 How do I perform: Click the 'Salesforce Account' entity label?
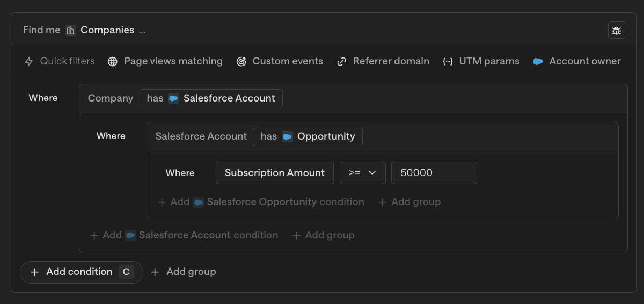click(201, 136)
